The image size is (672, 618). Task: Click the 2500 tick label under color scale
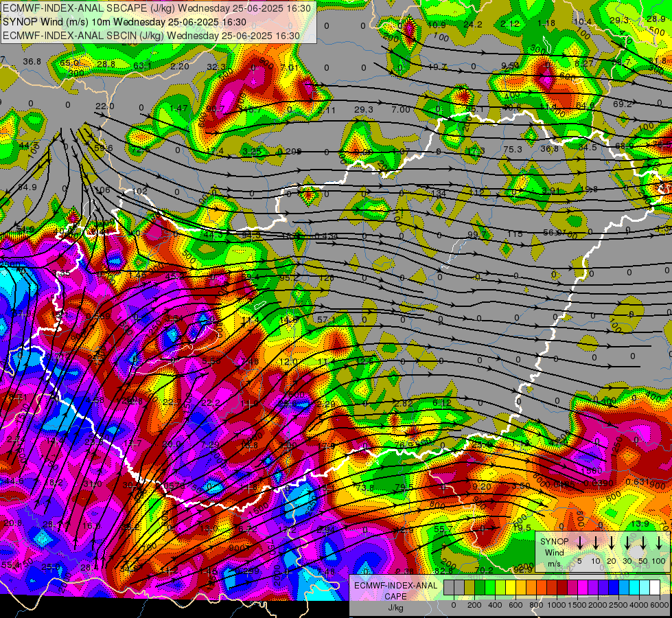pyautogui.click(x=618, y=605)
